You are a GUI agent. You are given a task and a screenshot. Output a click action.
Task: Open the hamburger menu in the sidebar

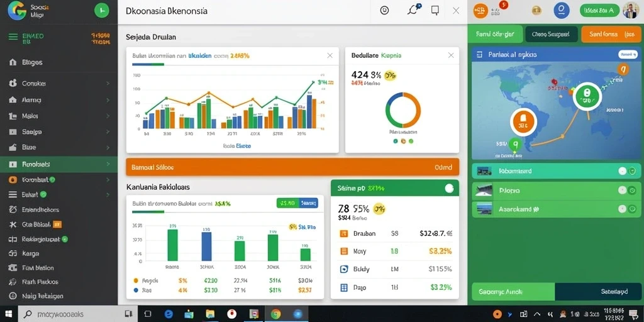[x=14, y=37]
